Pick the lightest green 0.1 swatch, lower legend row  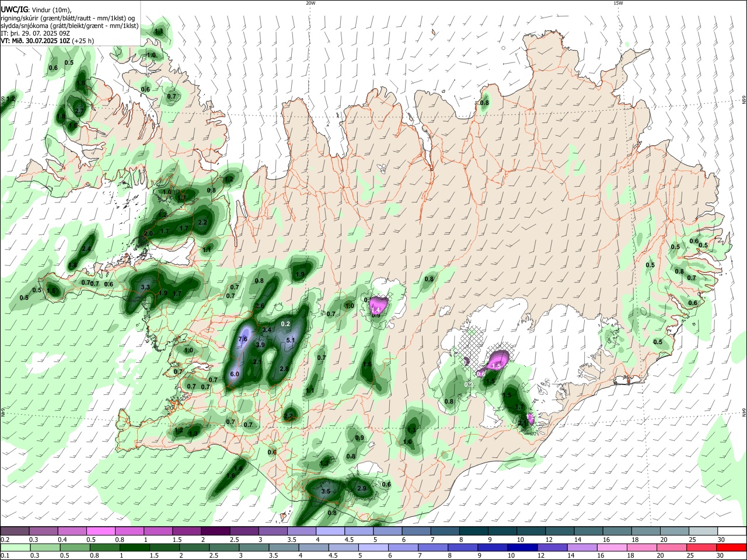point(16,547)
